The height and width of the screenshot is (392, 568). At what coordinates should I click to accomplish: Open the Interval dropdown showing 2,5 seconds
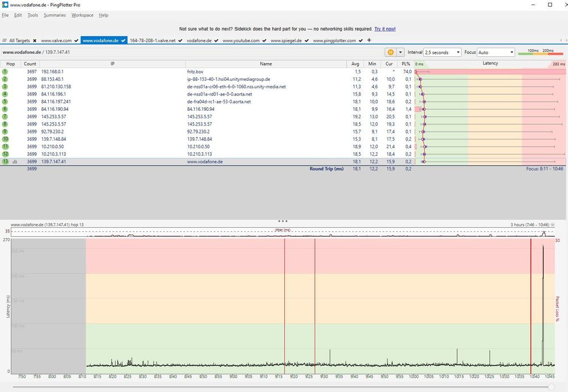point(443,52)
